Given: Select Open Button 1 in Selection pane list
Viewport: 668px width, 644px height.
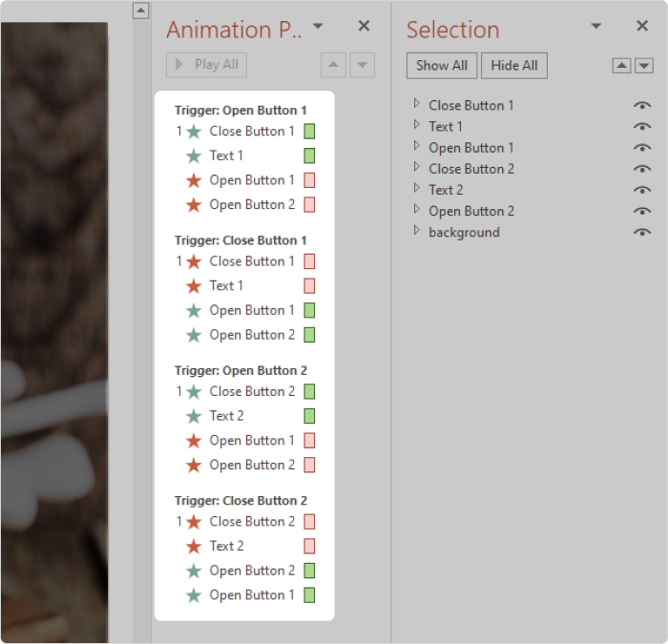Looking at the screenshot, I should click(471, 148).
